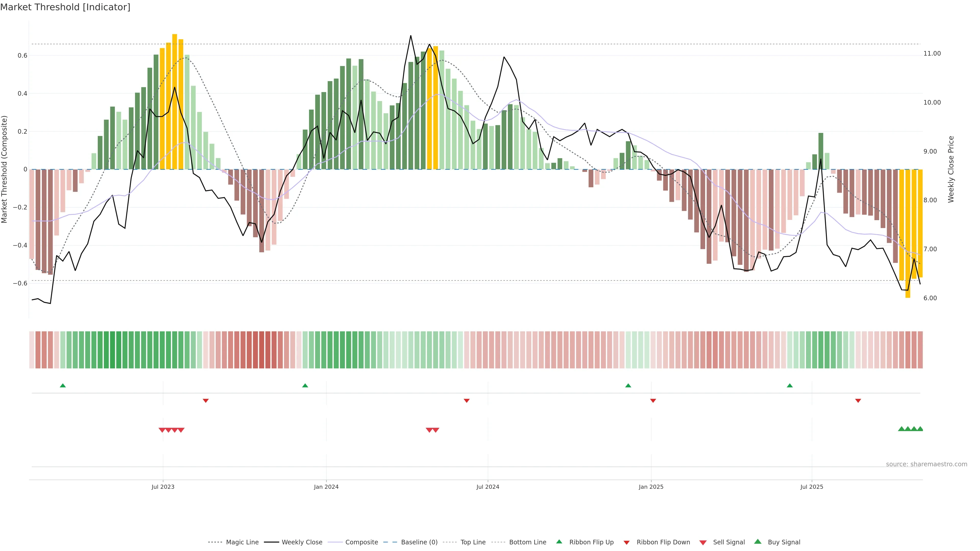Toggle the Bottom Line legend item
Viewport: 980px width, 551px height.
[x=527, y=542]
